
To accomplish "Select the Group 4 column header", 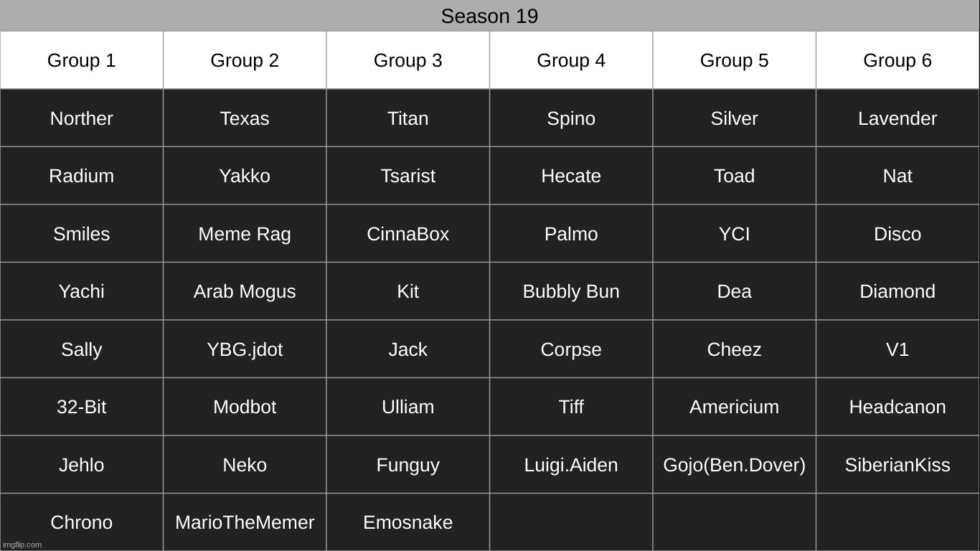I will 571,60.
